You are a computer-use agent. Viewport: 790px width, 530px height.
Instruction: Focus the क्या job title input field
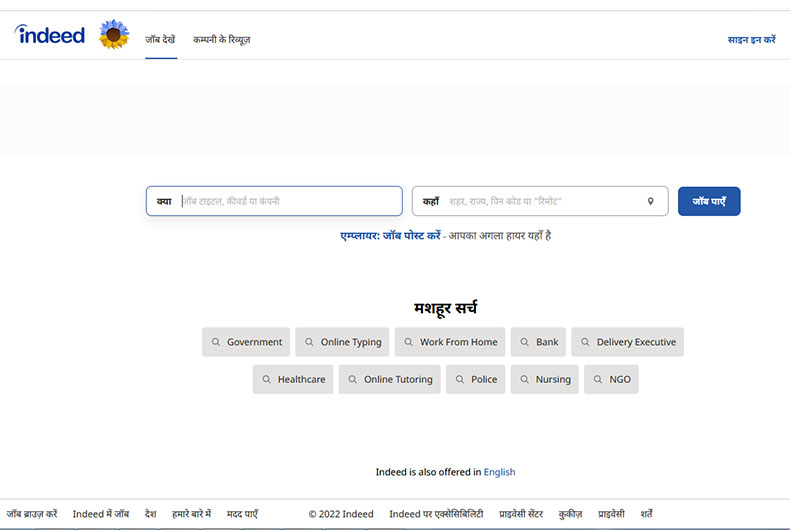274,201
